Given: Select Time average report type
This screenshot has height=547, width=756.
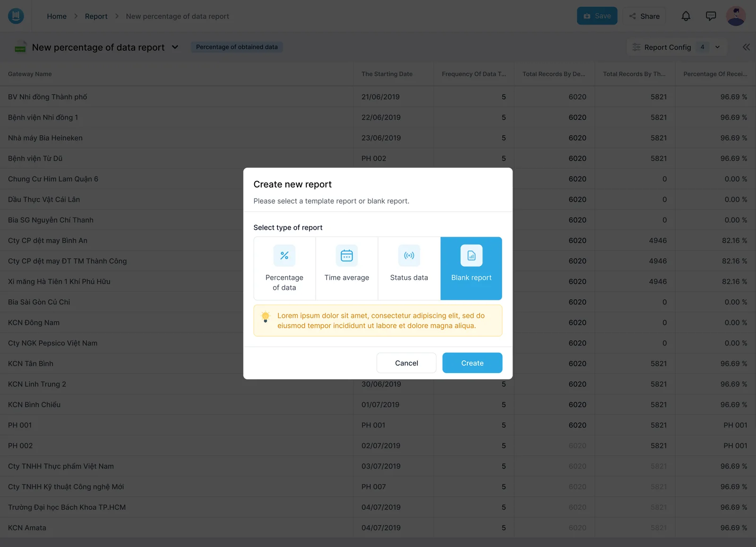Looking at the screenshot, I should tap(347, 269).
